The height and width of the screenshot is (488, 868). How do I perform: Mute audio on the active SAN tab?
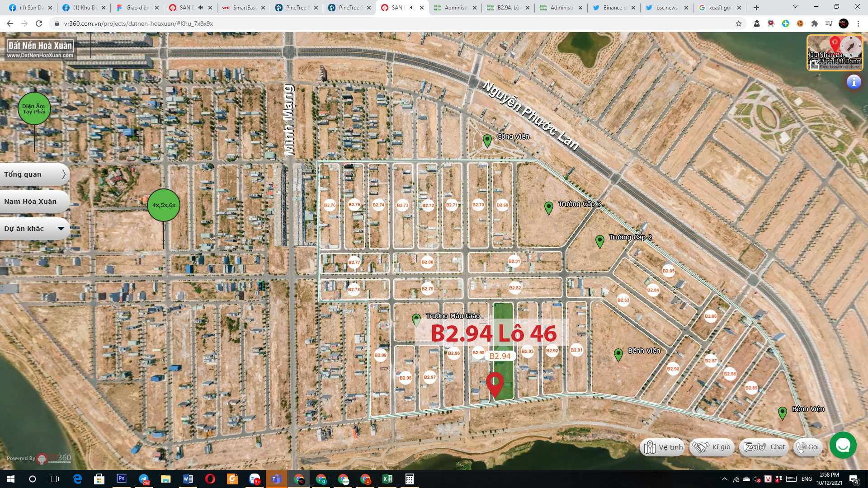pyautogui.click(x=412, y=8)
